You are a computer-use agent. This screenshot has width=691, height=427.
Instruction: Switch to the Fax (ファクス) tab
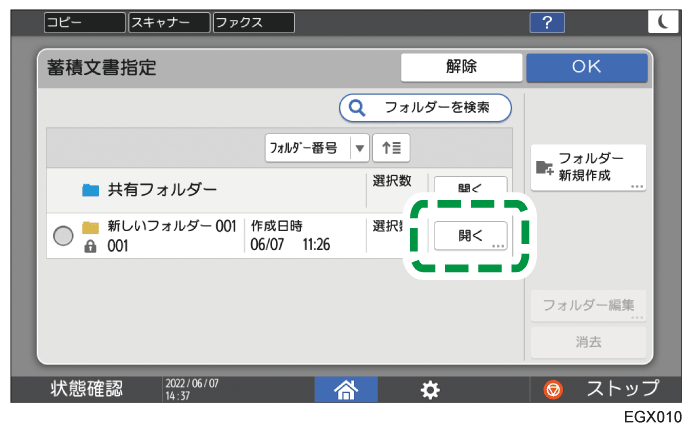point(254,22)
